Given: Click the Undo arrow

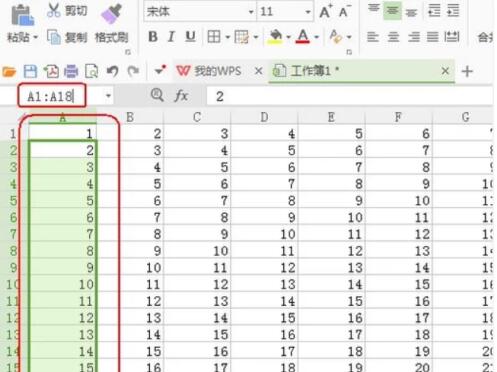Looking at the screenshot, I should pyautogui.click(x=112, y=71).
